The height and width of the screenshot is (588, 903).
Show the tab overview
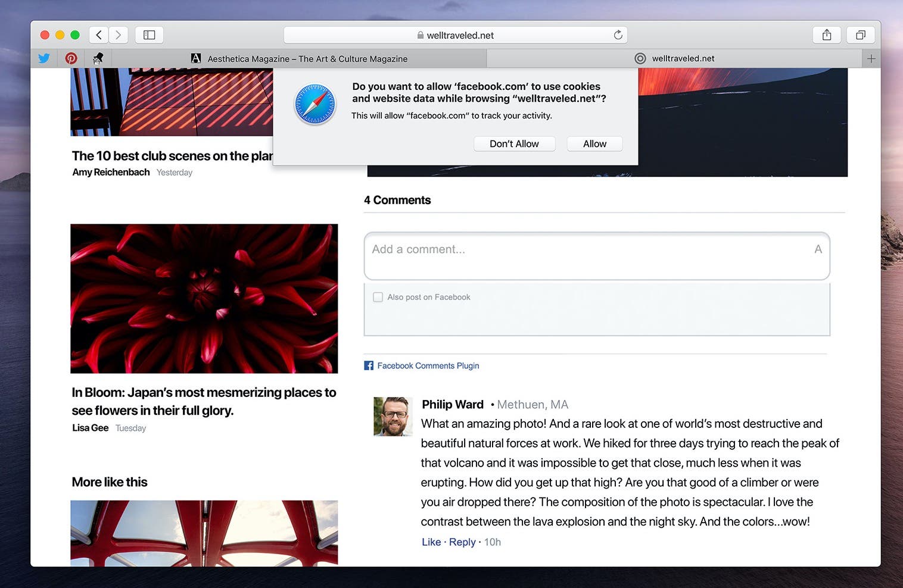coord(860,35)
